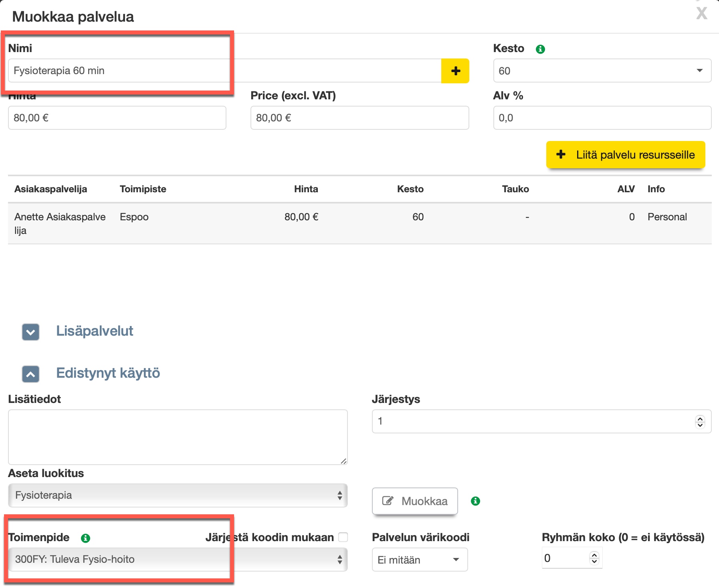The image size is (719, 588).
Task: Enable the Järjestä koodin mukaan checkbox
Action: pos(343,537)
